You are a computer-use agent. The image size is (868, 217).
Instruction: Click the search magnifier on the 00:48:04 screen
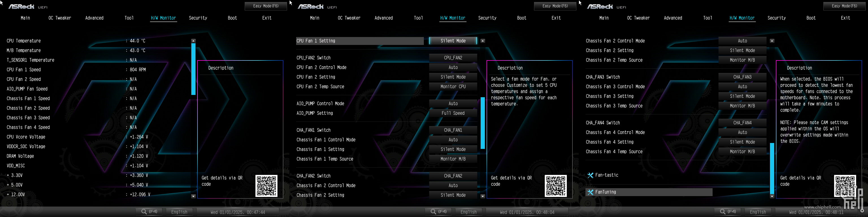(434, 212)
